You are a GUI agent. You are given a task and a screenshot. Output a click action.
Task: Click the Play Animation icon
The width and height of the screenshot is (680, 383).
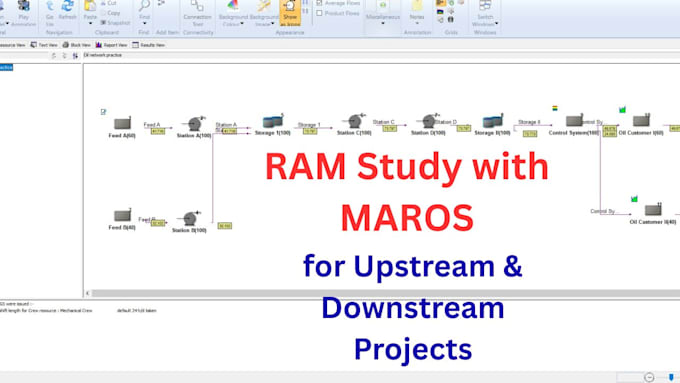(x=23, y=13)
